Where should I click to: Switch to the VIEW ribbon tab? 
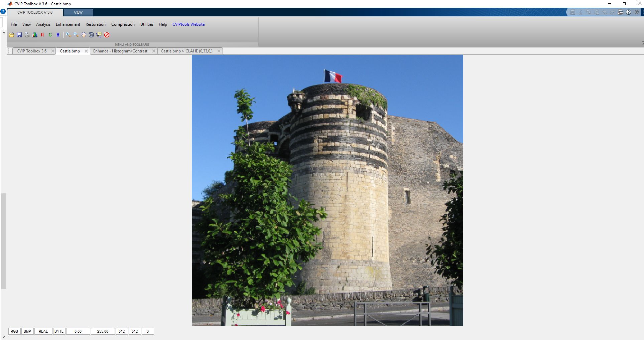pos(78,12)
